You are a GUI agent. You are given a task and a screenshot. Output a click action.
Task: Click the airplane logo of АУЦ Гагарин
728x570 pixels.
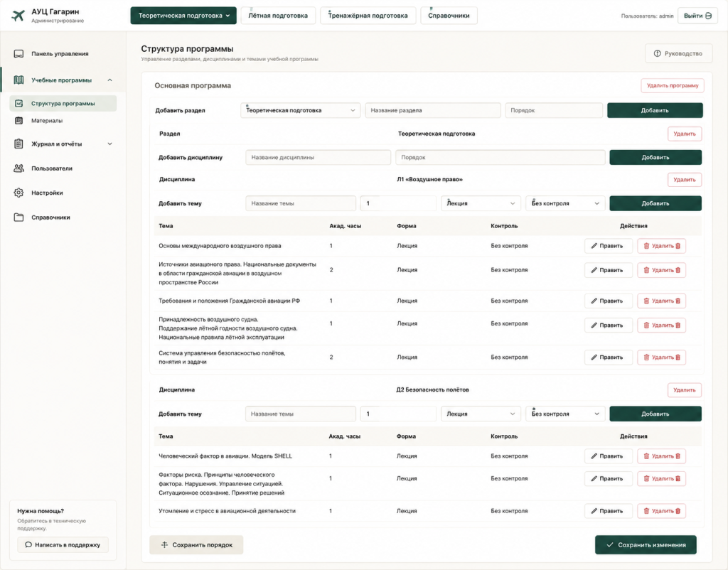point(18,16)
